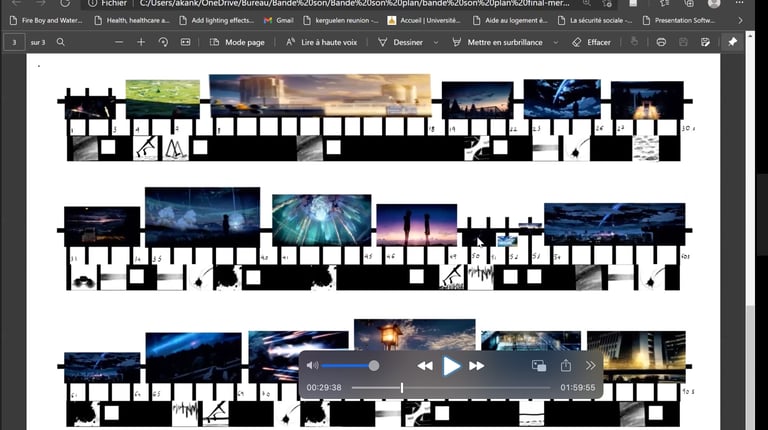Fit page to width icon
Image resolution: width=768 pixels, height=430 pixels.
point(186,42)
